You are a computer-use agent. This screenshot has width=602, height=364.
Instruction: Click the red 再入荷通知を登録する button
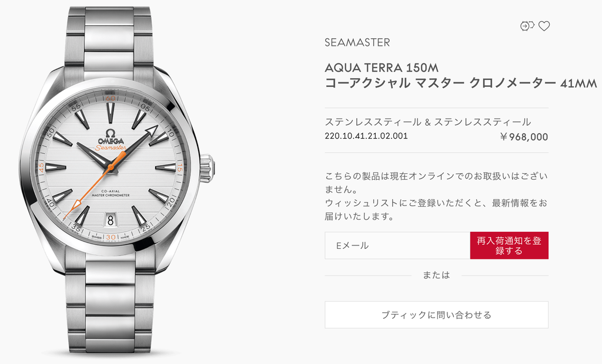tap(509, 245)
